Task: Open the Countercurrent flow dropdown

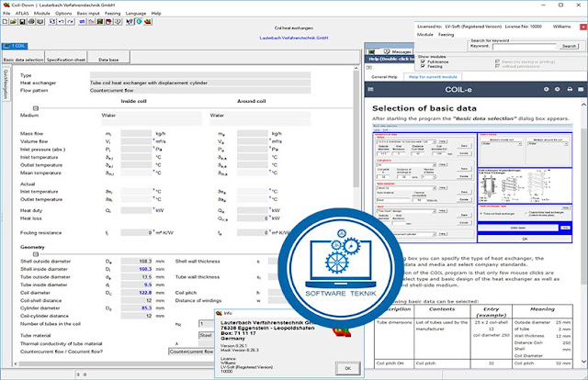Action: click(191, 352)
